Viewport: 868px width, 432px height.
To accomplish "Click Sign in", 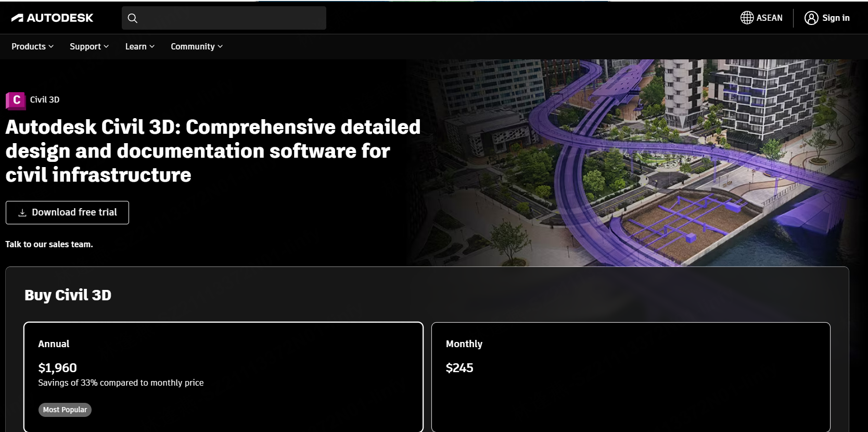I will click(x=827, y=18).
